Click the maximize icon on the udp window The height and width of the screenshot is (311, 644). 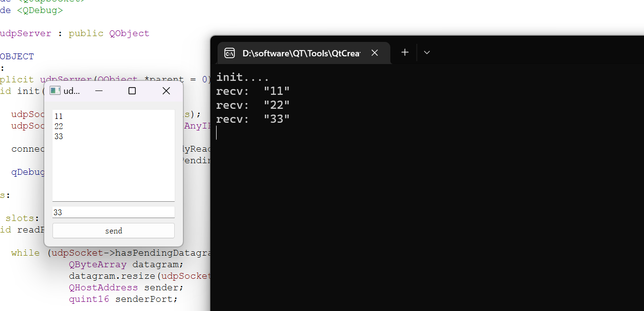coord(132,91)
